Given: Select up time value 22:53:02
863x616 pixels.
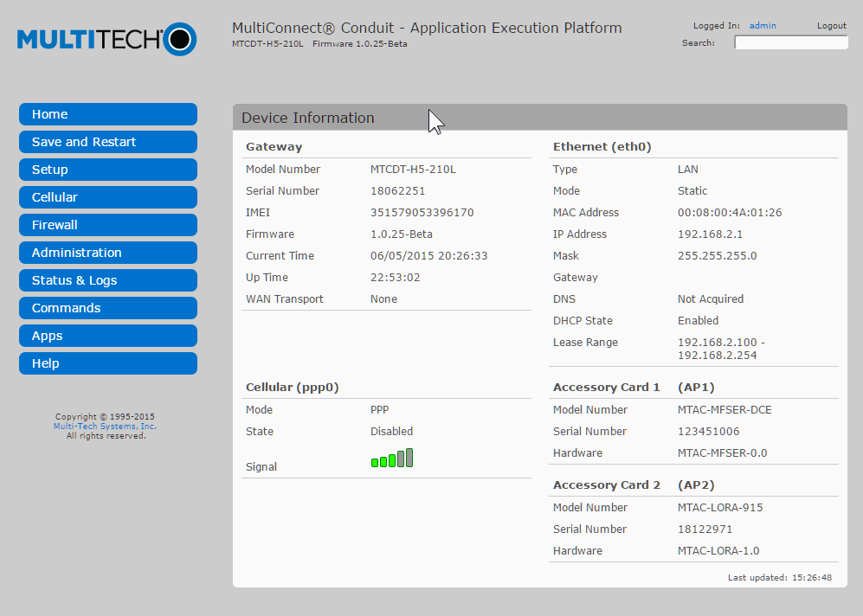Looking at the screenshot, I should pyautogui.click(x=396, y=277).
